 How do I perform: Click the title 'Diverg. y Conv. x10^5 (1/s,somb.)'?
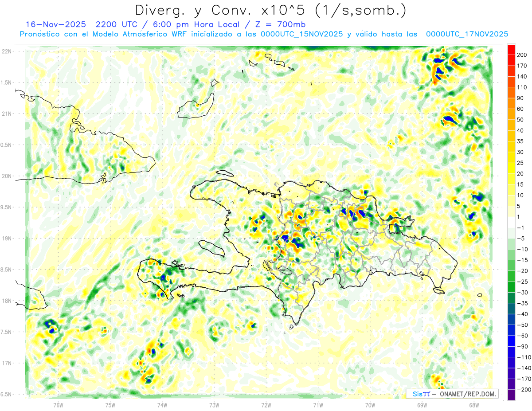click(x=270, y=11)
